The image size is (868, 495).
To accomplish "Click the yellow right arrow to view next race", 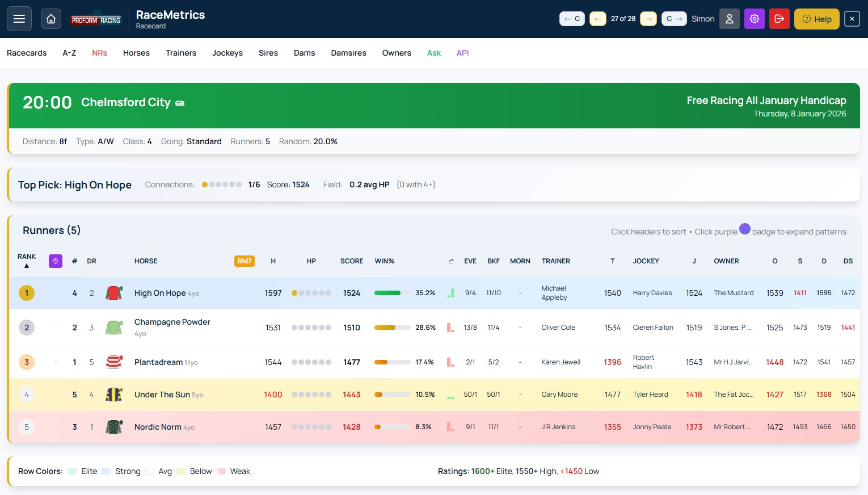I will pos(648,19).
